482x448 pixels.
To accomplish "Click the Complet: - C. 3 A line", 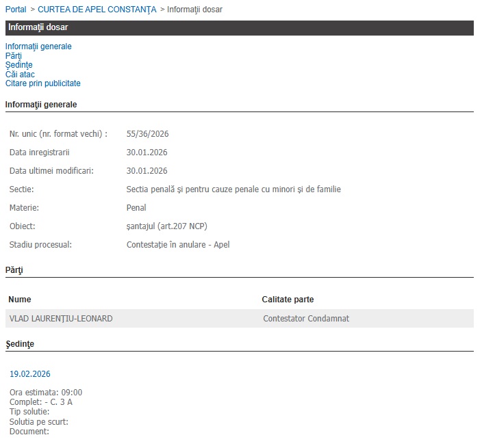I will click(41, 402).
